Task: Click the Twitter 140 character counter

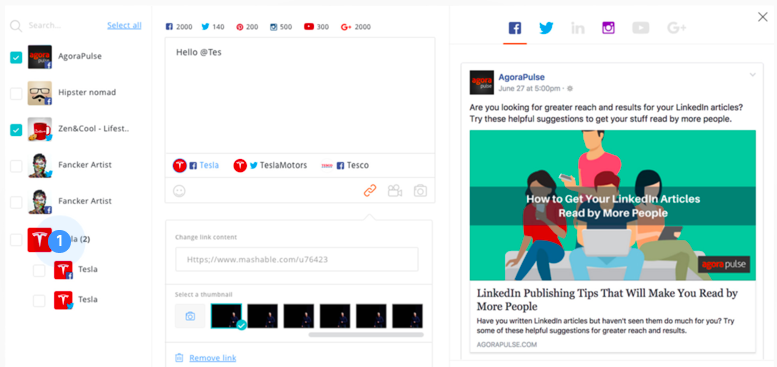Action: click(213, 27)
